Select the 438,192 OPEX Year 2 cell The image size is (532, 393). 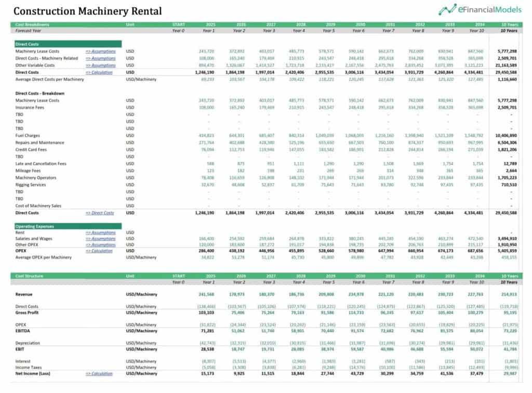tap(237, 251)
